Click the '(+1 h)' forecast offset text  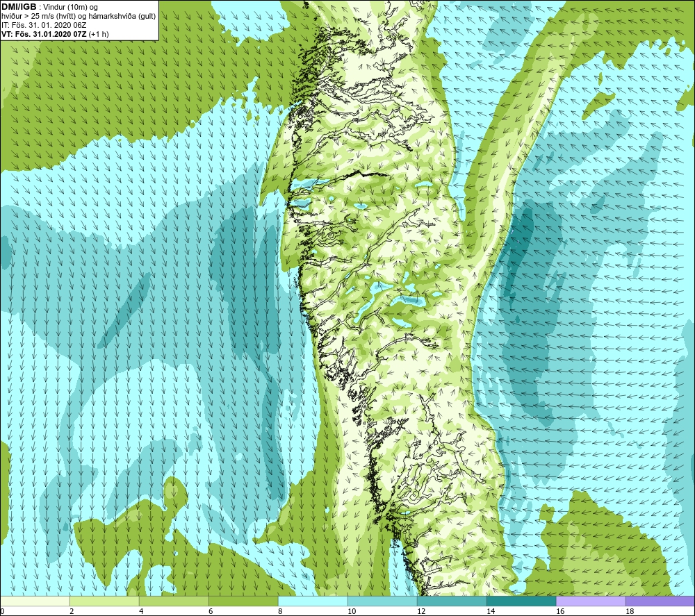pyautogui.click(x=99, y=34)
